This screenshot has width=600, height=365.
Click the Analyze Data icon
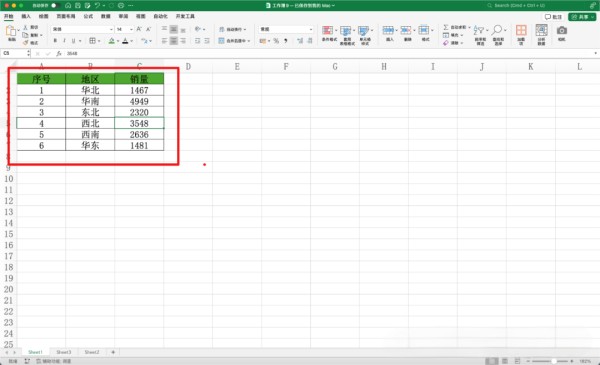point(541,30)
